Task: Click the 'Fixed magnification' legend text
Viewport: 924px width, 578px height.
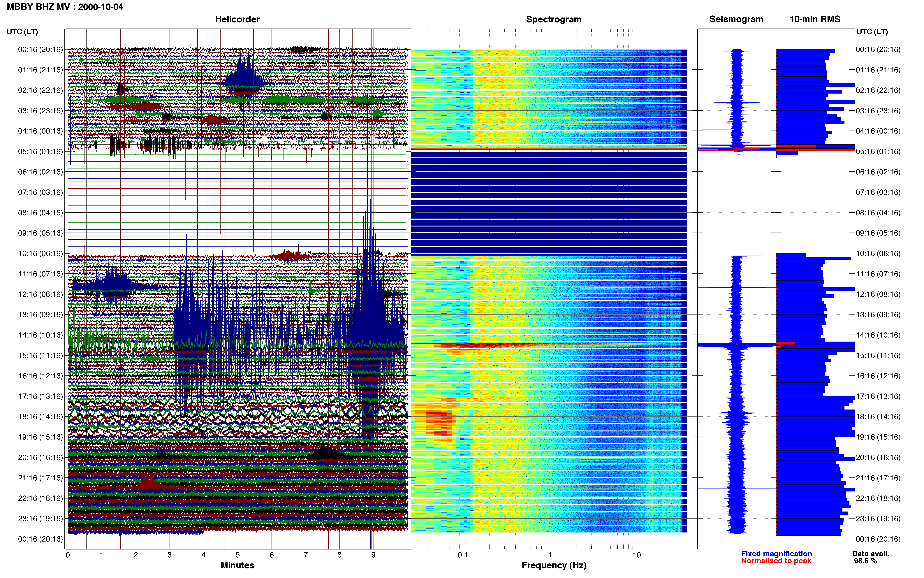Action: point(776,554)
